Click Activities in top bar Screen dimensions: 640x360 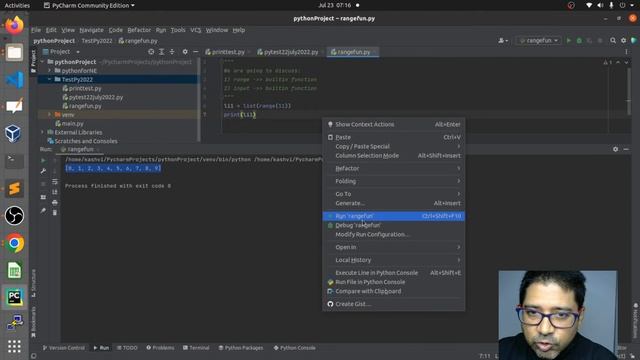(x=17, y=5)
